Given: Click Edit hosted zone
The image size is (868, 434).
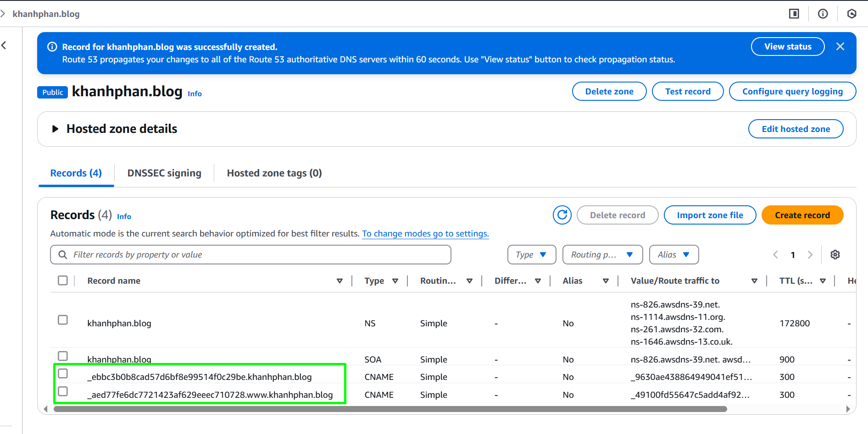Looking at the screenshot, I should [x=796, y=129].
